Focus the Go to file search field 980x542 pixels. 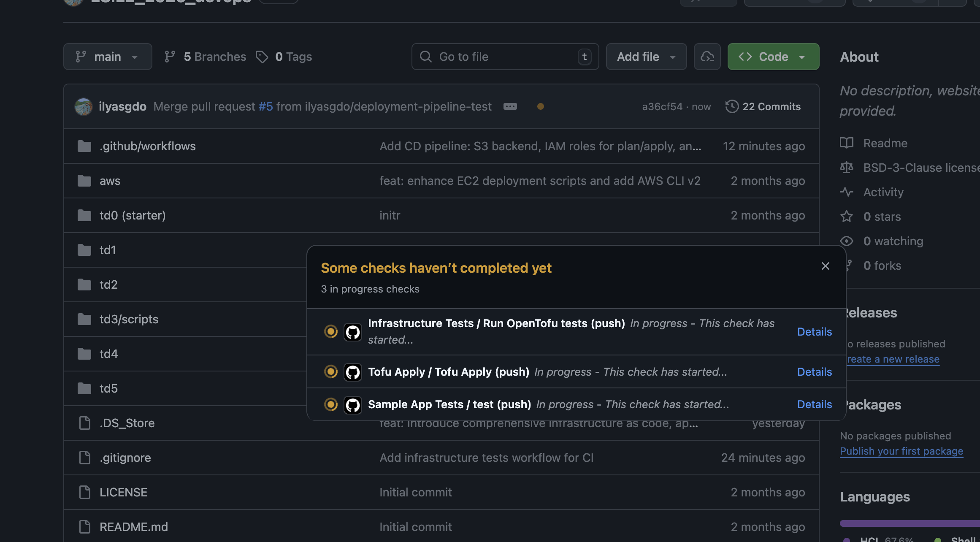[504, 57]
